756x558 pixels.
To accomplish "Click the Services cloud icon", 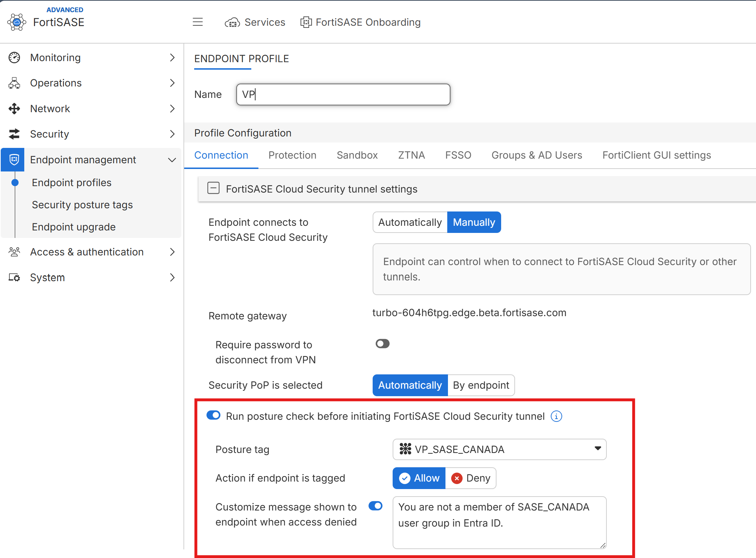I will (x=232, y=23).
